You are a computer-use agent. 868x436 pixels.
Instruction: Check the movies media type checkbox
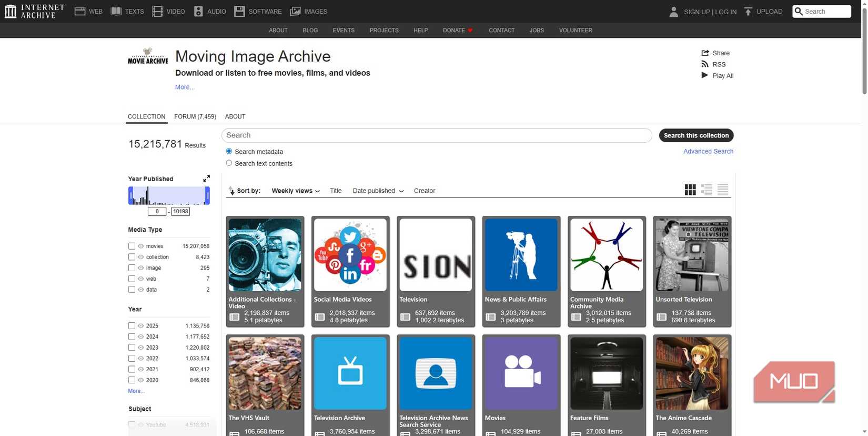(132, 246)
